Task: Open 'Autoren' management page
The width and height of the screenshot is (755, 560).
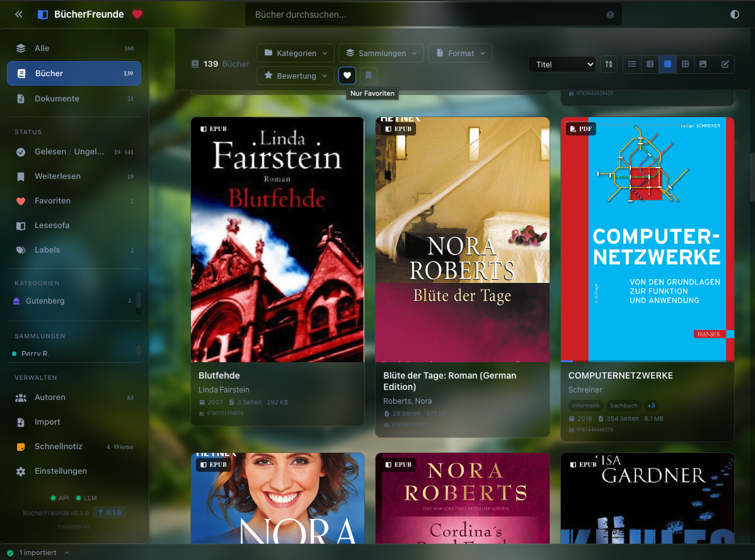Action: coord(74,397)
